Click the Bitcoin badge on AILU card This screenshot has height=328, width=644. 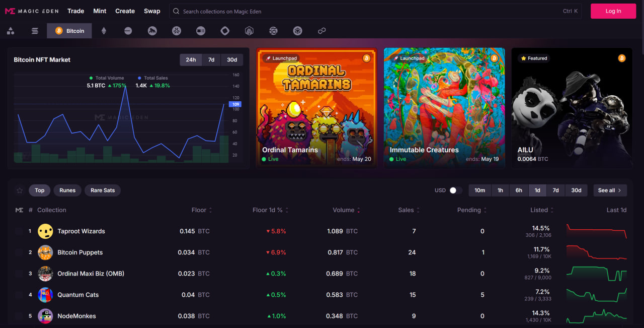coord(622,58)
